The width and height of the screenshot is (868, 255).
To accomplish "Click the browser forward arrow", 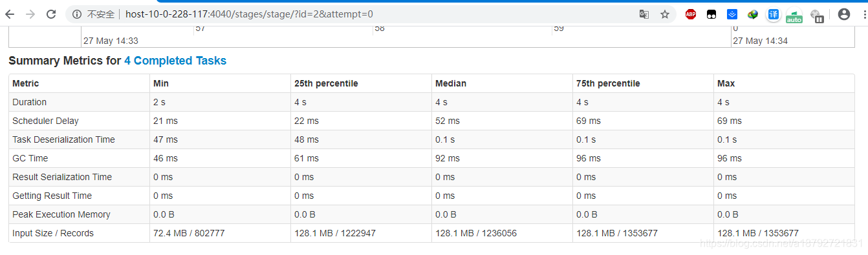I will (30, 14).
